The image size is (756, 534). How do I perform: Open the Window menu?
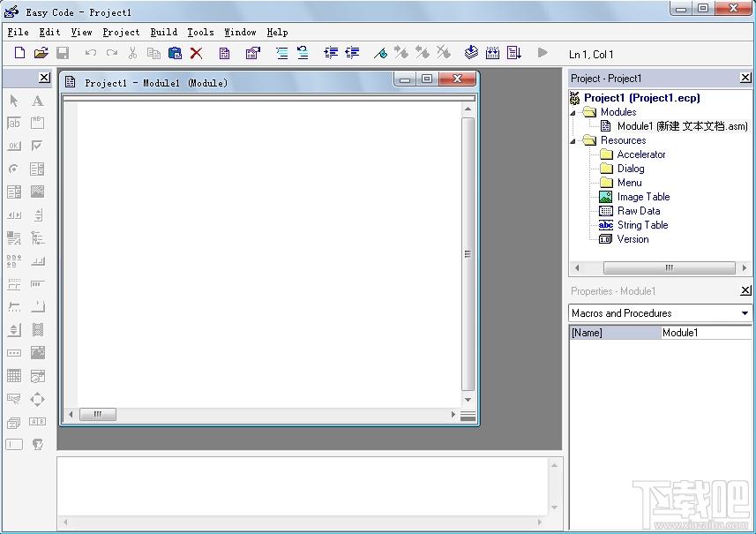point(240,33)
